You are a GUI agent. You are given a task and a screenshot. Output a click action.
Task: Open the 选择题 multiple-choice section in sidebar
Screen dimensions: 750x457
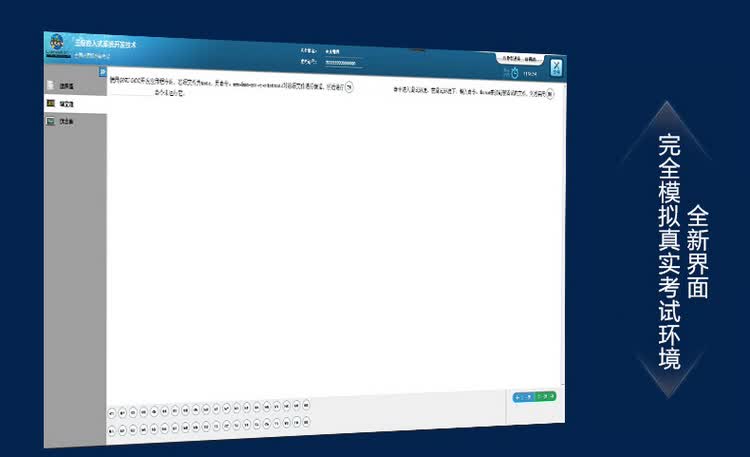[75, 86]
